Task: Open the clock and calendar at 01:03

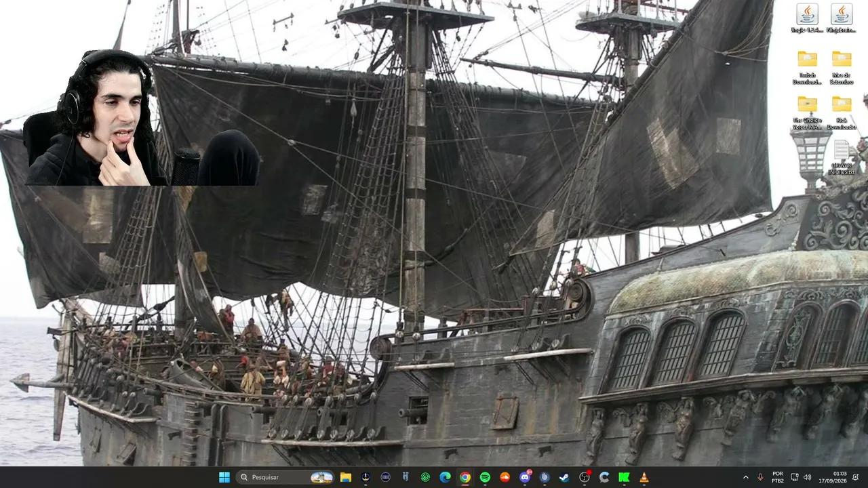Action: tap(833, 477)
